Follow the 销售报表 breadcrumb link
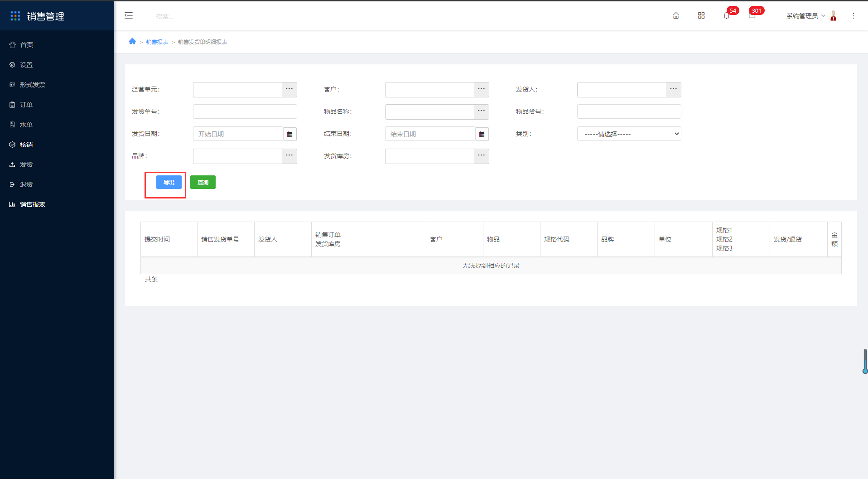The width and height of the screenshot is (868, 479). point(157,42)
